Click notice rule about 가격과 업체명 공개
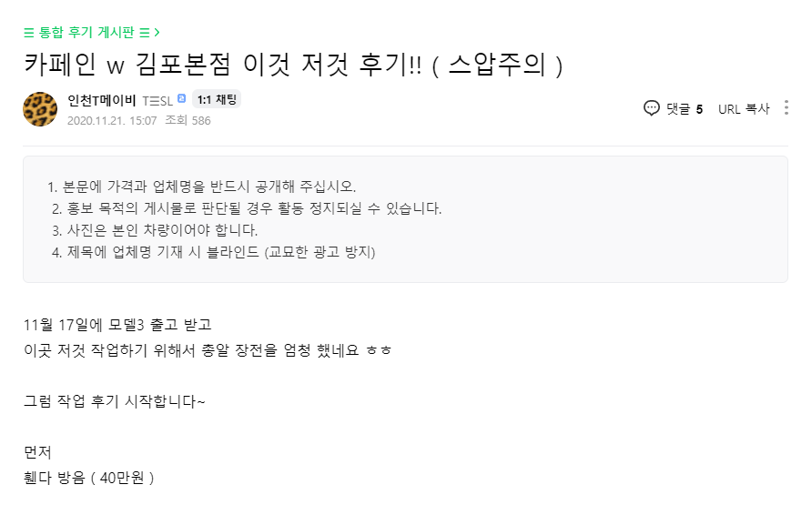Viewport: 812px width, 515px height. coord(209,187)
